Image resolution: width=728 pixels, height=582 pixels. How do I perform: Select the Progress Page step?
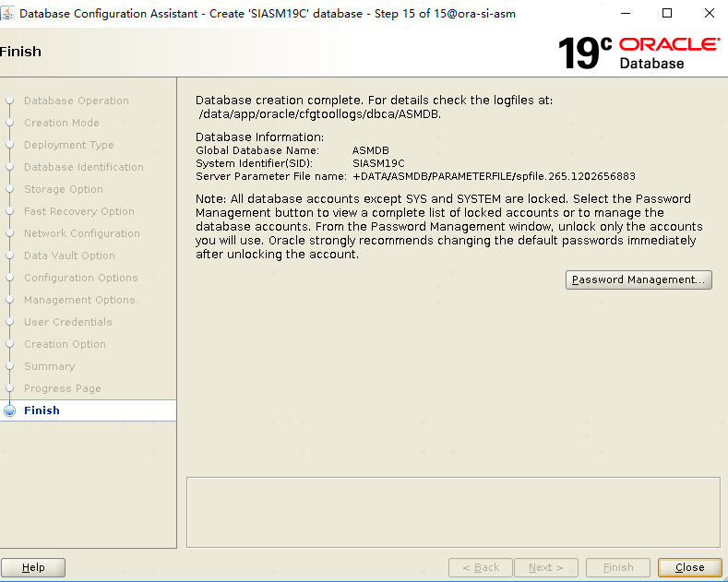(x=63, y=388)
